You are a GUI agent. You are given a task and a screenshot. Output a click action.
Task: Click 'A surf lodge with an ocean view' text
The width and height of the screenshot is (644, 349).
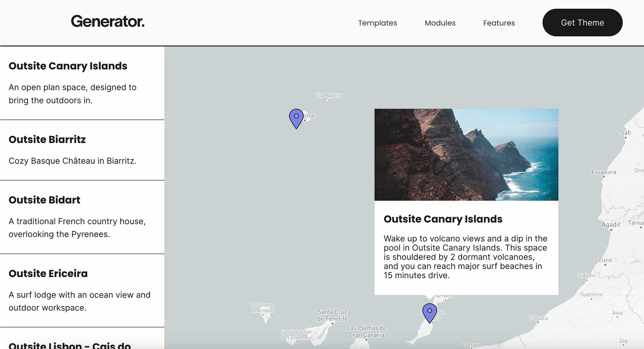tap(80, 301)
